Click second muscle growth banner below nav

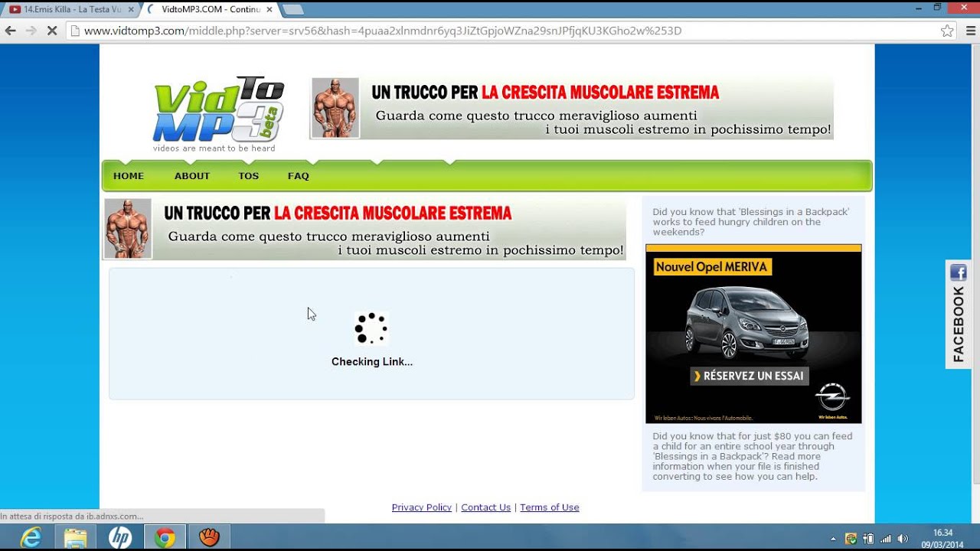(x=364, y=229)
